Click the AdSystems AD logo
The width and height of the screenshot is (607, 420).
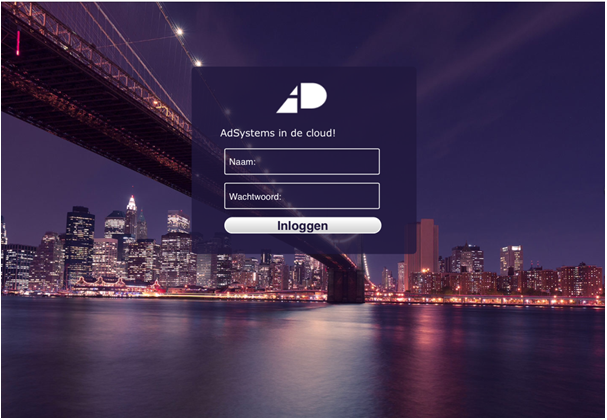pos(302,98)
